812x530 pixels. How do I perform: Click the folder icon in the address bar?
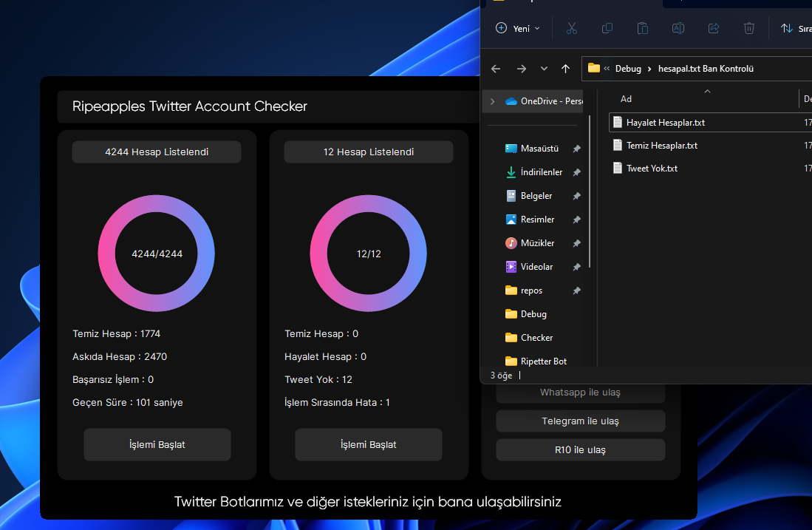pyautogui.click(x=594, y=68)
